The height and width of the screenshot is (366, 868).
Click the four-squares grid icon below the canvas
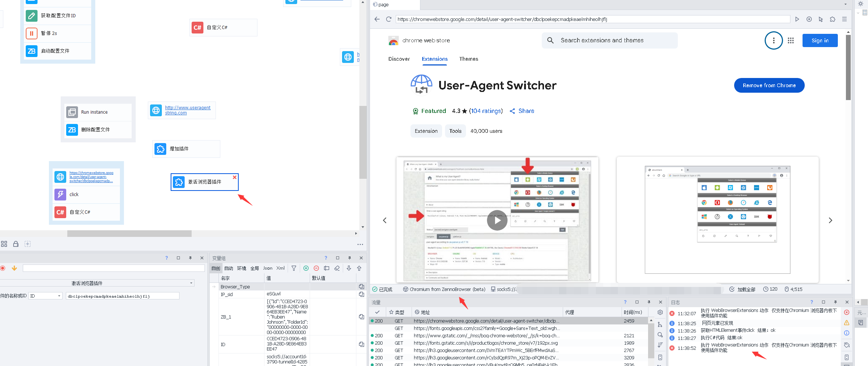(x=4, y=244)
